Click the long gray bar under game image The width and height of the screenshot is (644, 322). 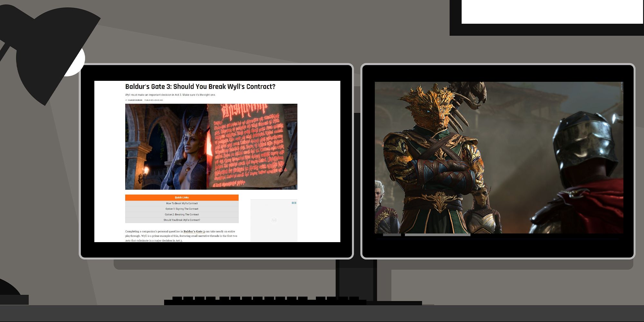click(x=437, y=235)
